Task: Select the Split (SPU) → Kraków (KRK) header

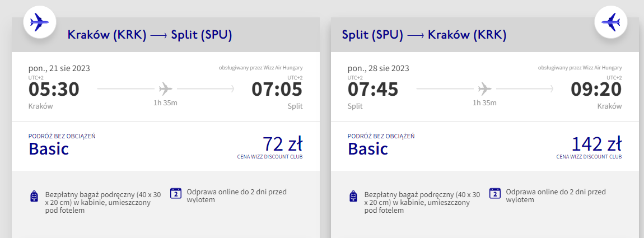Action: coord(424,35)
